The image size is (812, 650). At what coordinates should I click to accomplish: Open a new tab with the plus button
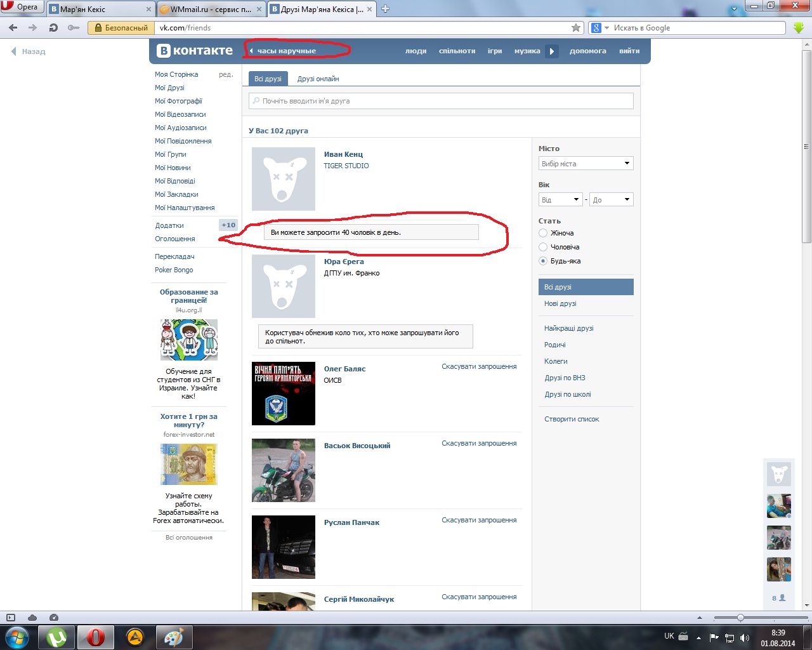coord(385,9)
